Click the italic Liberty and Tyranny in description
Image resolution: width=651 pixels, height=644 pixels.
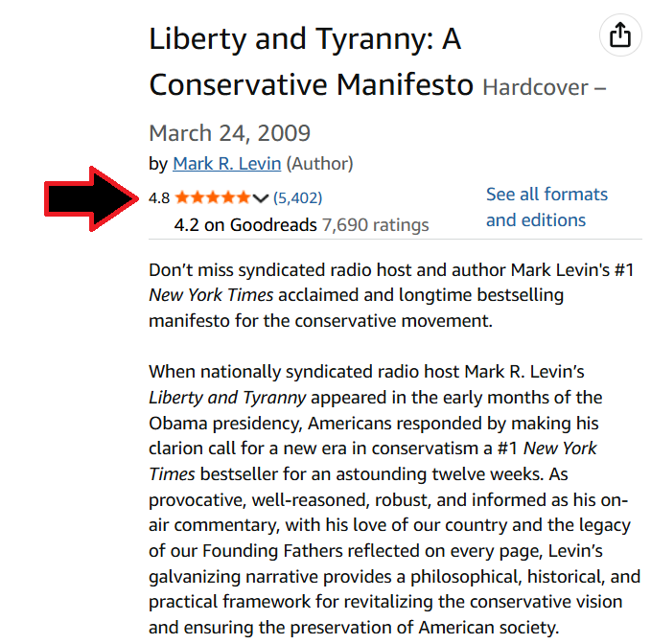(x=227, y=398)
